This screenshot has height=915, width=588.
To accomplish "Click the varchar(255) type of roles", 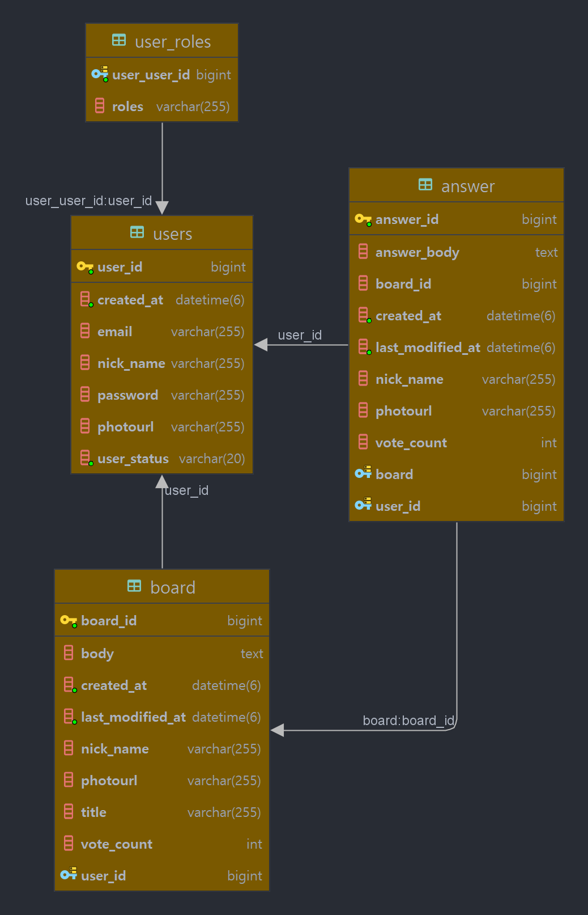I will coord(193,107).
